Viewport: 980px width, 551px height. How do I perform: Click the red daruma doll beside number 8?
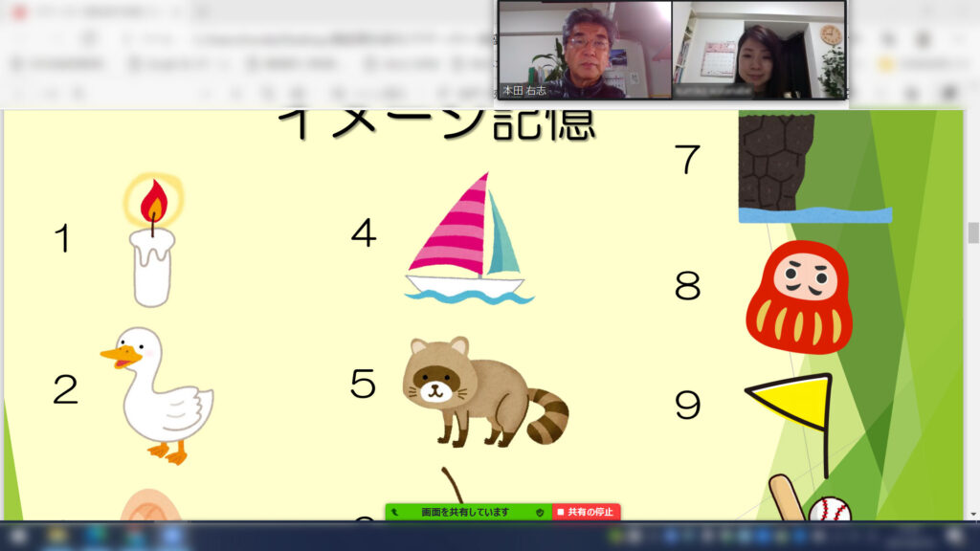pyautogui.click(x=799, y=298)
